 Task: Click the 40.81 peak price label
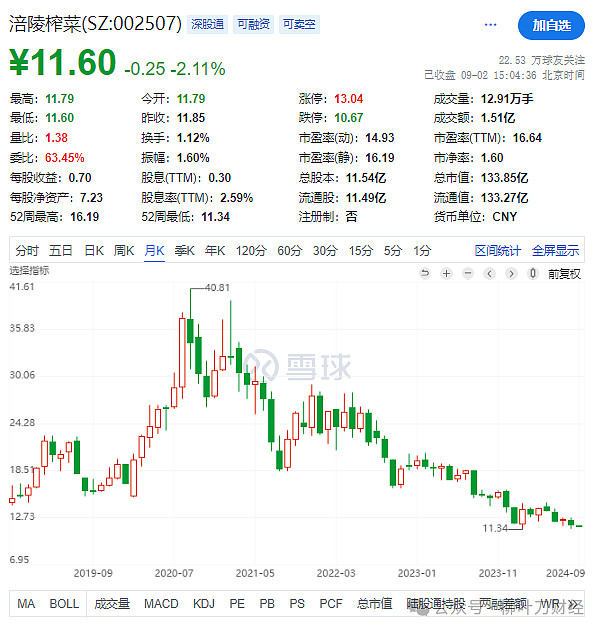(217, 288)
